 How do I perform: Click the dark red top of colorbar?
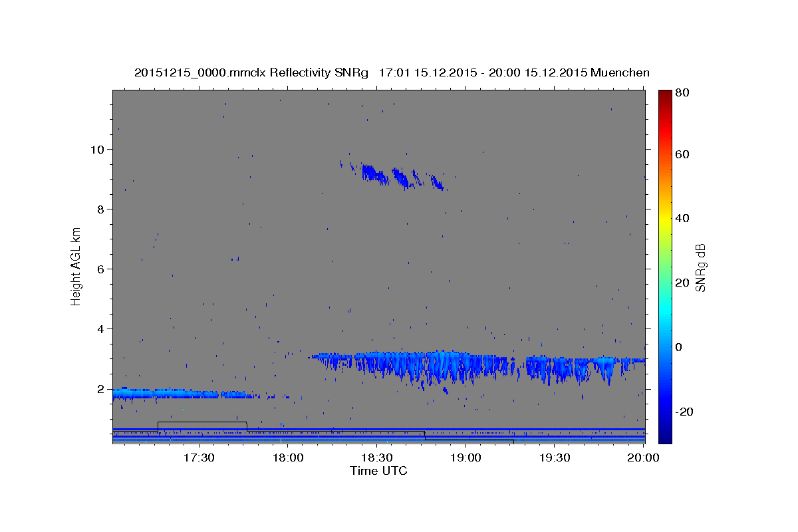click(x=665, y=95)
